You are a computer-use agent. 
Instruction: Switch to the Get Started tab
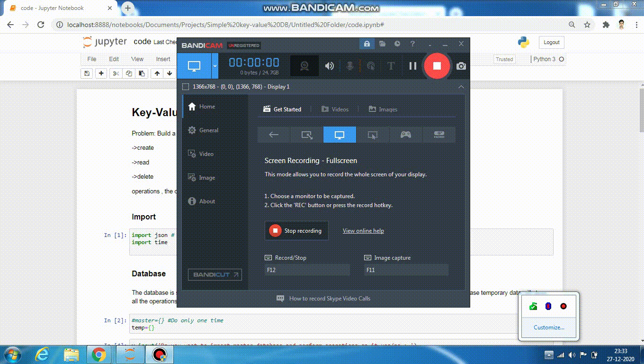(282, 109)
